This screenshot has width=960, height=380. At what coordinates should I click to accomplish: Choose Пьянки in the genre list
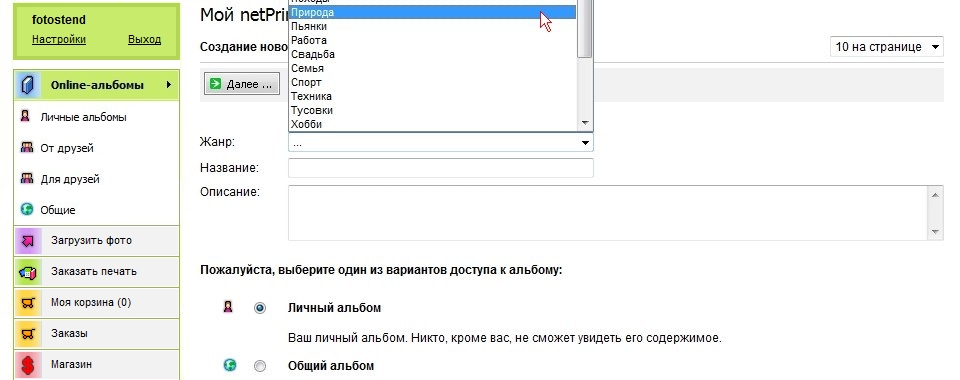432,26
